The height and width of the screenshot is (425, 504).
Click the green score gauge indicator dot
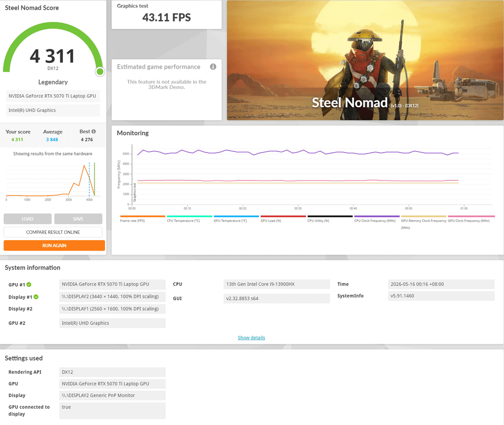pos(100,72)
